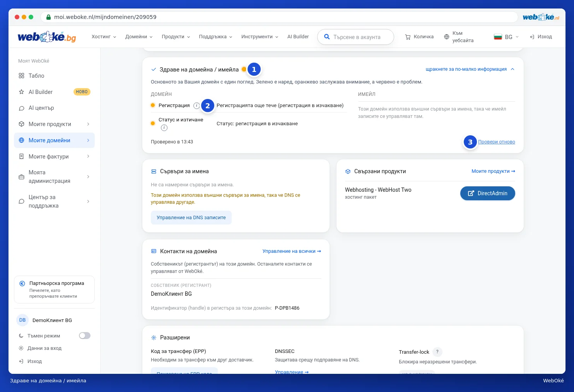Open Център за поддръжка in the sidebar

pyautogui.click(x=54, y=201)
